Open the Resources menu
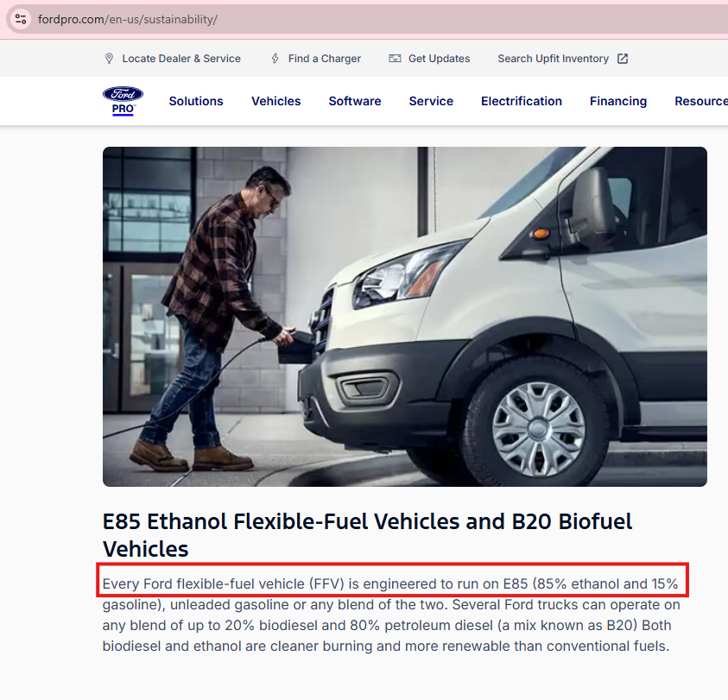728x700 pixels. click(701, 101)
